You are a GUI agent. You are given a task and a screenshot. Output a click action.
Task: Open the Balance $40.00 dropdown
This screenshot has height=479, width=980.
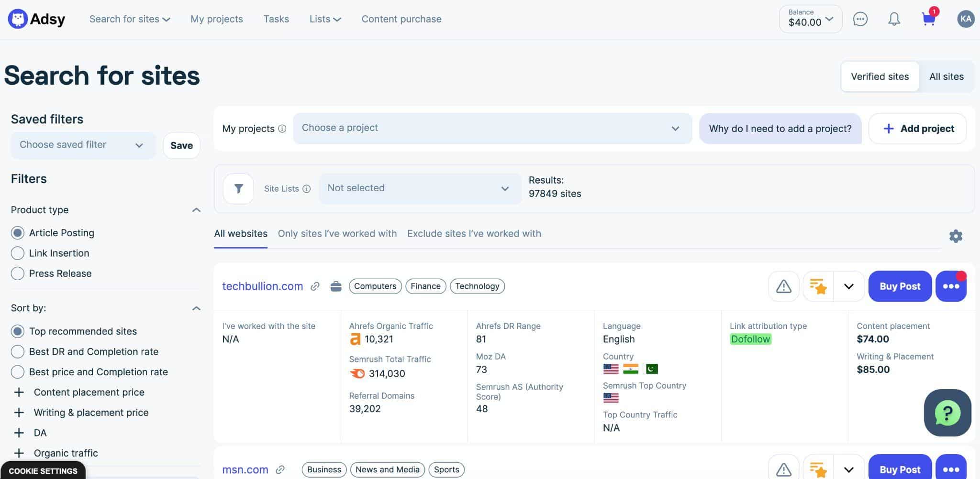click(811, 19)
